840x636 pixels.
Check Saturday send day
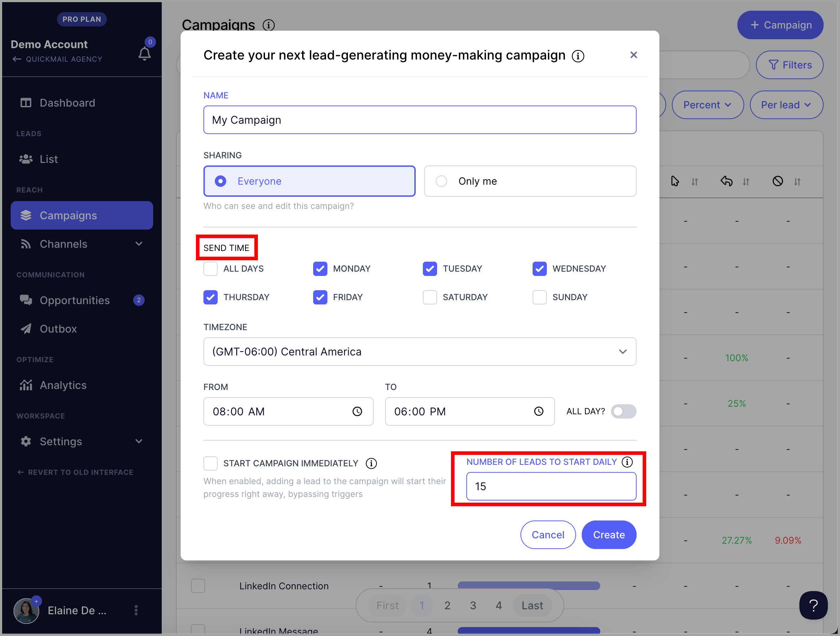(x=430, y=297)
